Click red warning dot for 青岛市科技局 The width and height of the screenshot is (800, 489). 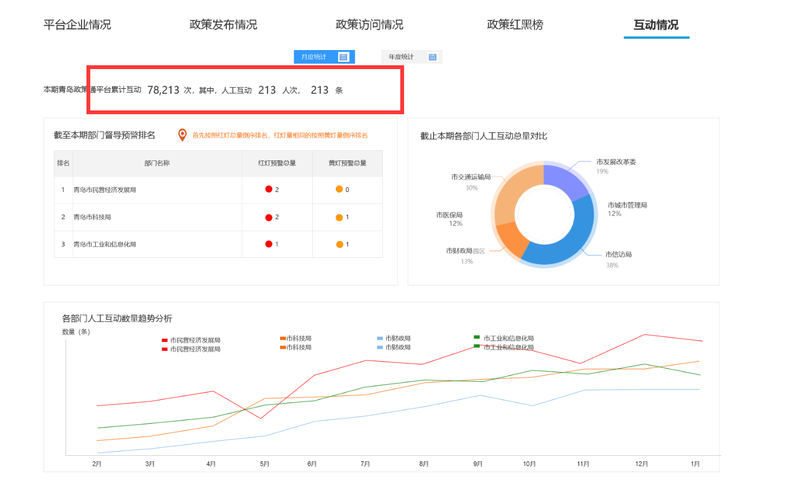pyautogui.click(x=269, y=217)
